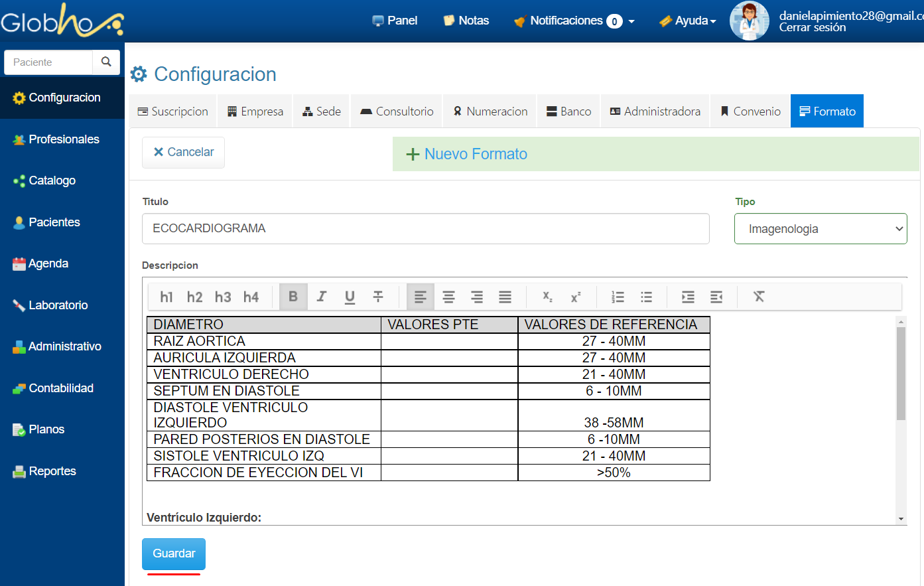Screen dimensions: 924x586
Task: Apply strikethrough formatting
Action: pos(378,297)
